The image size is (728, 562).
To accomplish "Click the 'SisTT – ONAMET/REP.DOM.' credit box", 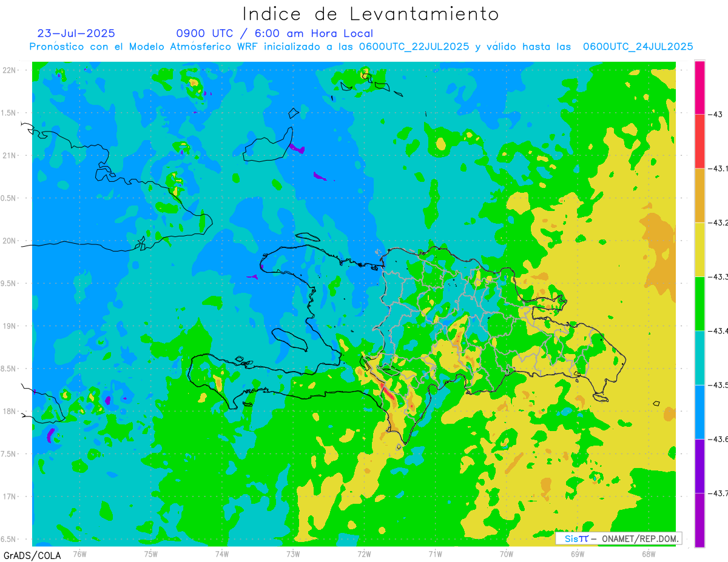I will (619, 538).
